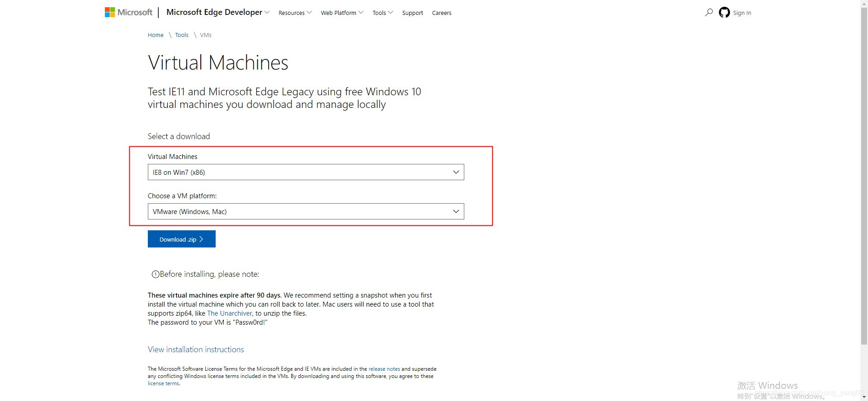Click Download .zip button
This screenshot has width=868, height=401.
[x=181, y=239]
